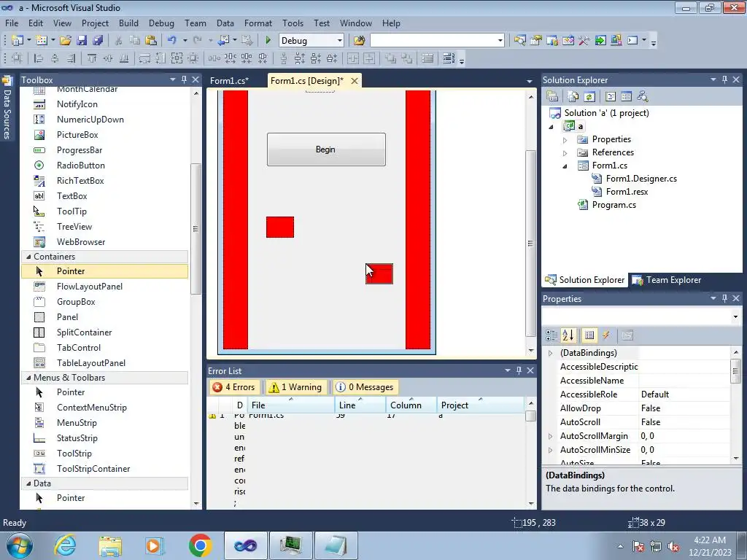The image size is (747, 560).
Task: Toggle the 0 Messages filter
Action: tap(365, 387)
